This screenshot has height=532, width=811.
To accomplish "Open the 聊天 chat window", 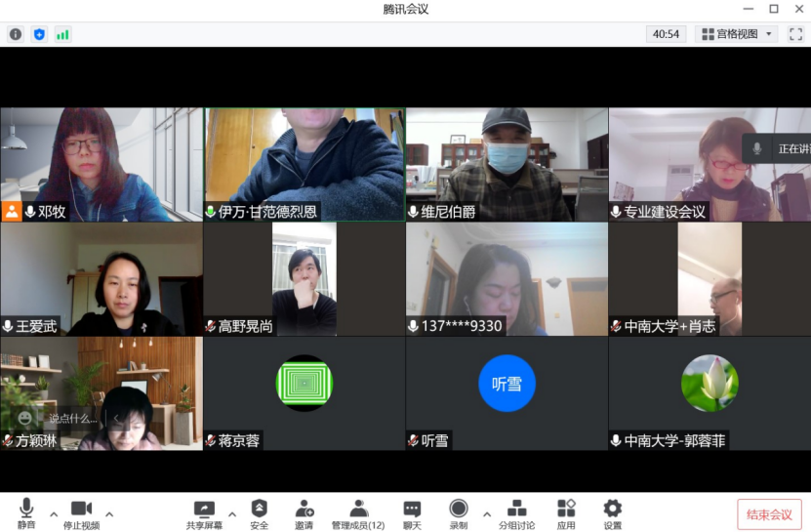I will (412, 513).
